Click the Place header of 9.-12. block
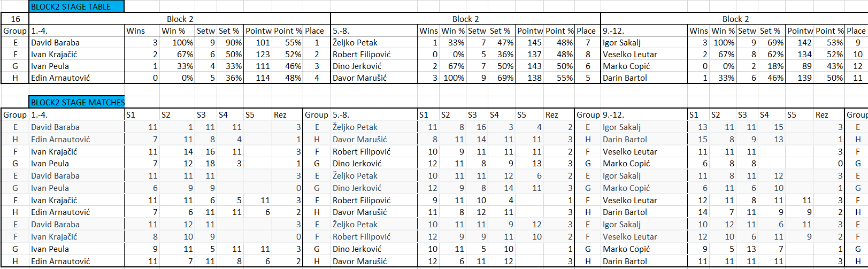The image size is (868, 269). pos(856,31)
